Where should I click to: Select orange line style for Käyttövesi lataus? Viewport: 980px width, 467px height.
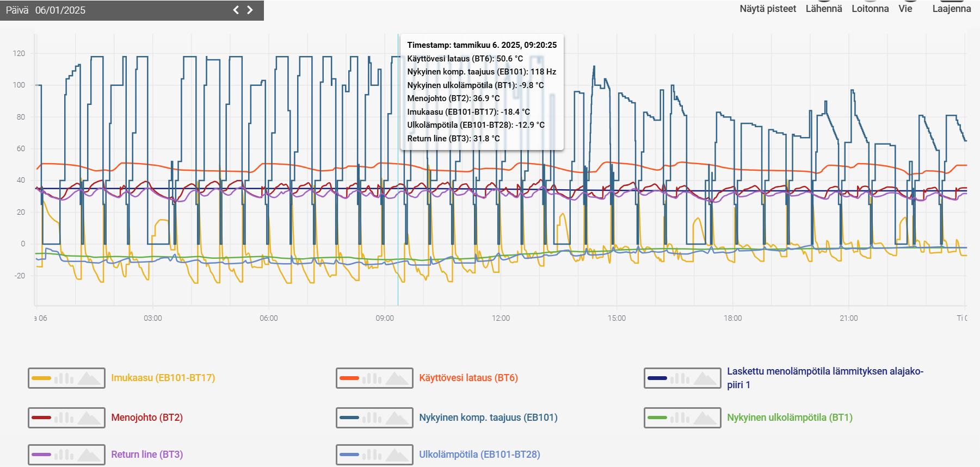coord(349,378)
